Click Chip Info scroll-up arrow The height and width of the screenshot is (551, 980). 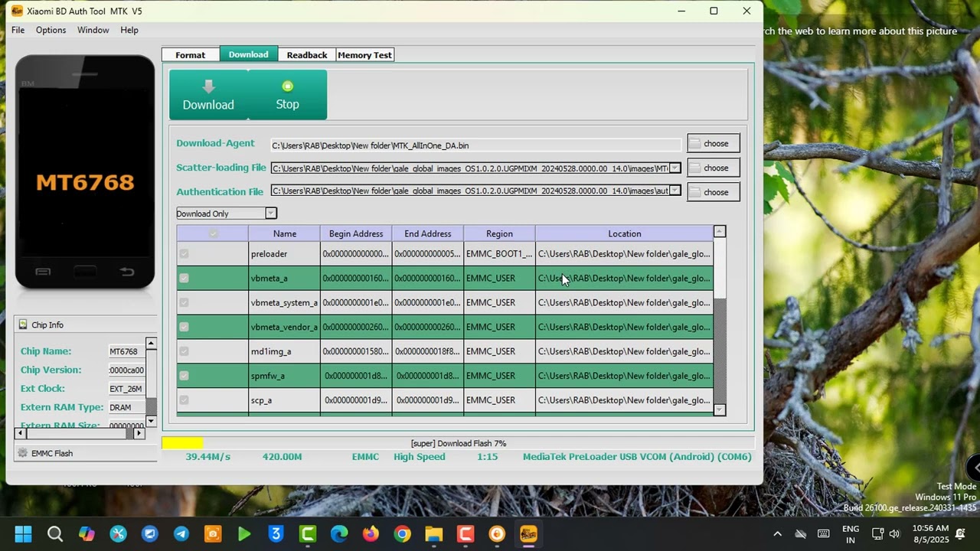point(151,344)
